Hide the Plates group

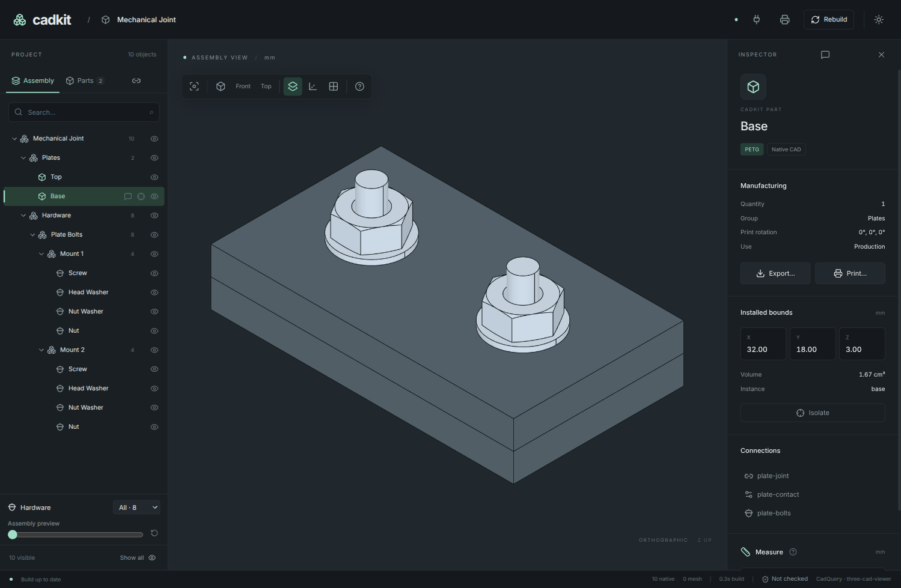click(x=154, y=158)
